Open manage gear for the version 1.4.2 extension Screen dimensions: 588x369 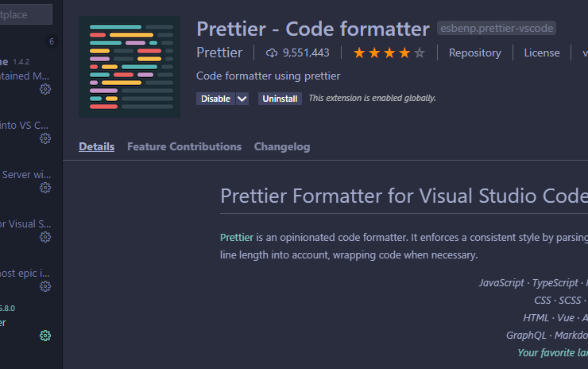pyautogui.click(x=45, y=89)
